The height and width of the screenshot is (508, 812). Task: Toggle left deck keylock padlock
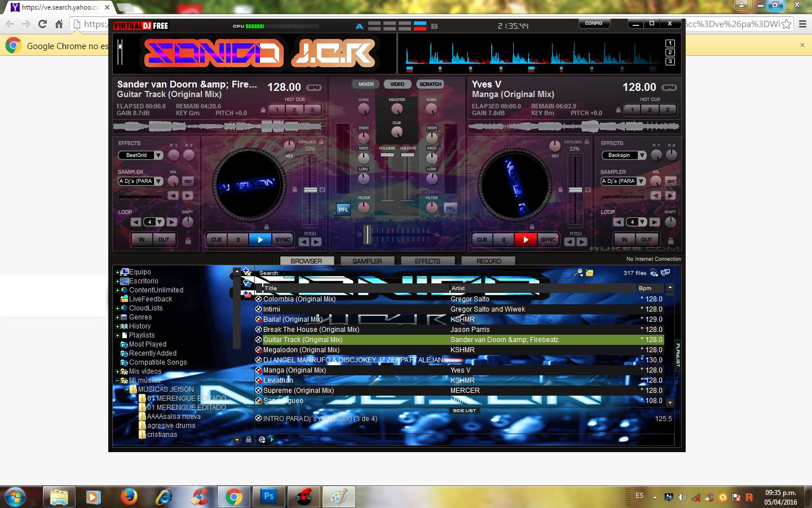(x=321, y=142)
